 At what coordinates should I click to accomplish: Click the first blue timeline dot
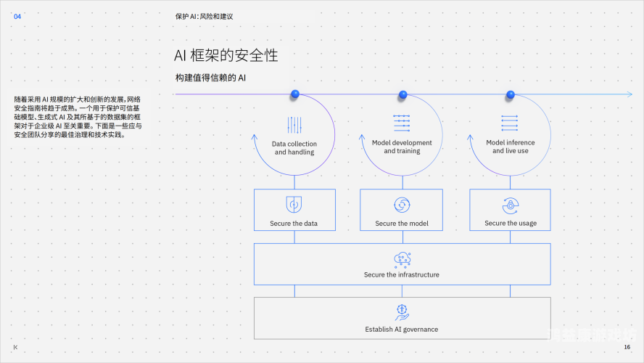295,94
